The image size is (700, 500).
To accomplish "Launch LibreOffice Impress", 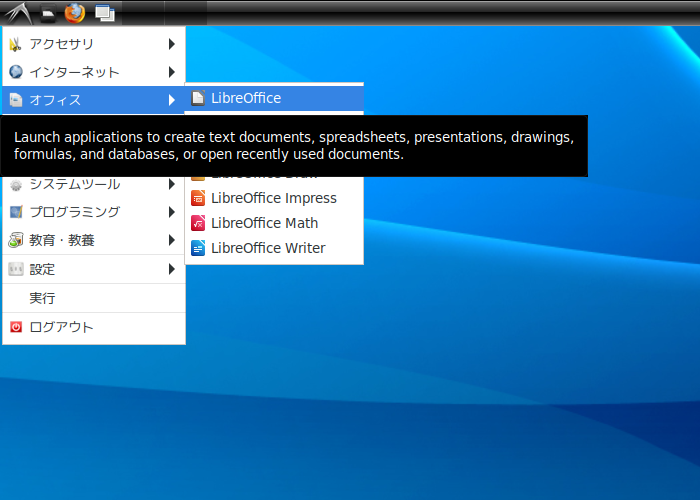I will coord(274,198).
